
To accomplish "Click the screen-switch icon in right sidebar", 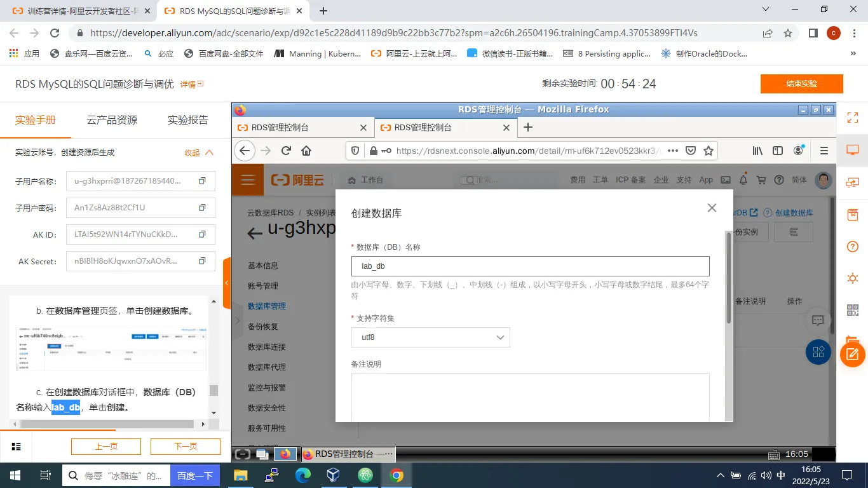I will click(853, 182).
